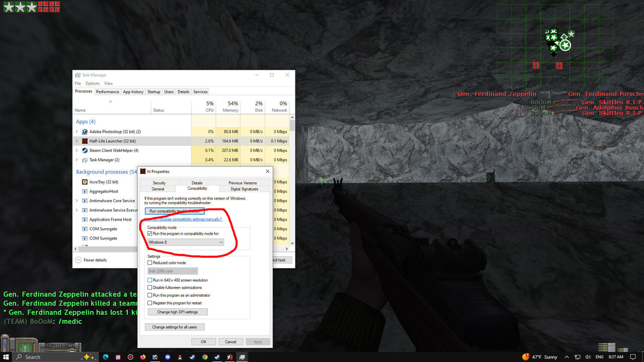Open Services tab in Task Manager

[201, 92]
